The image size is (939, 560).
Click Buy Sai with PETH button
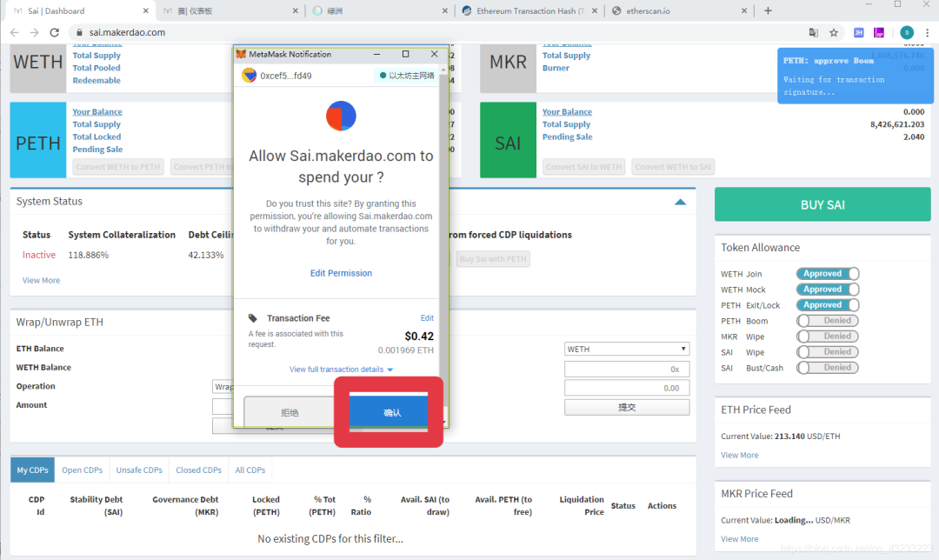tap(493, 259)
